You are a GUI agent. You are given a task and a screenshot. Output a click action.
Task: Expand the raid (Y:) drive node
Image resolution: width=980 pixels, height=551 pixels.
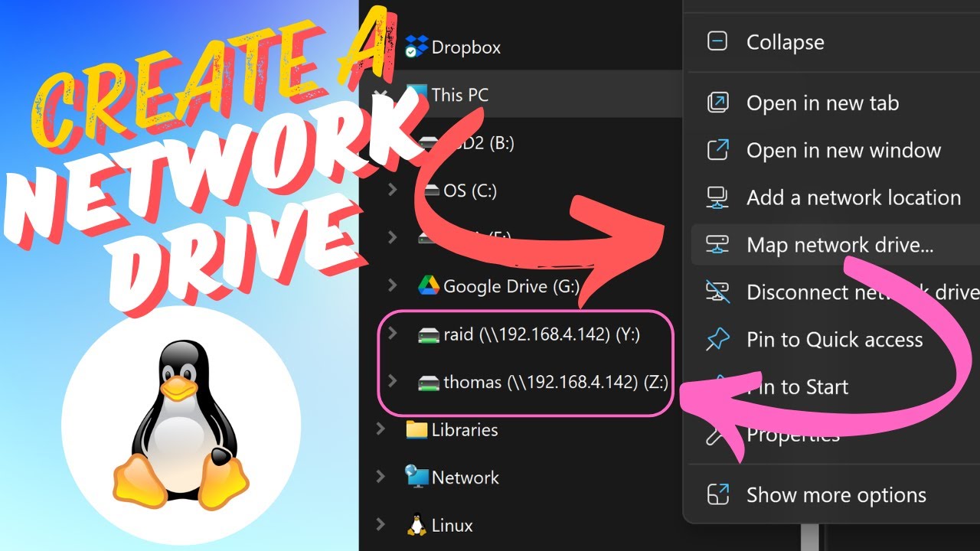392,334
